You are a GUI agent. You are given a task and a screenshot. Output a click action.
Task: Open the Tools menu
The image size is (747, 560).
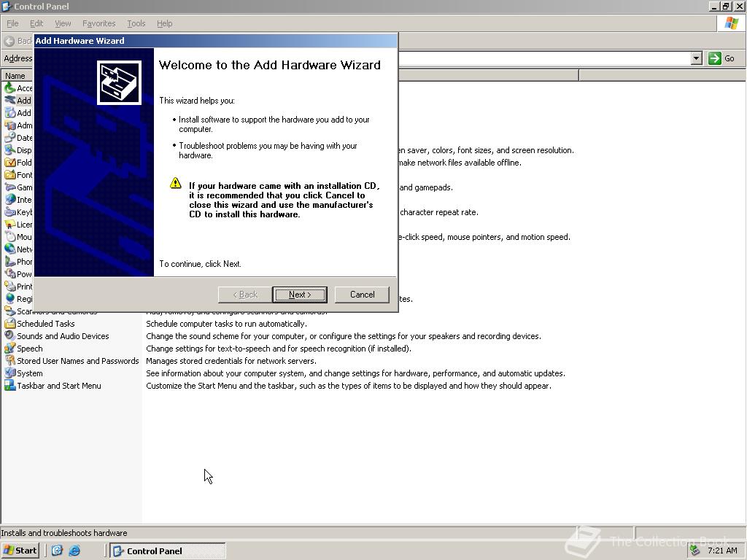tap(136, 23)
